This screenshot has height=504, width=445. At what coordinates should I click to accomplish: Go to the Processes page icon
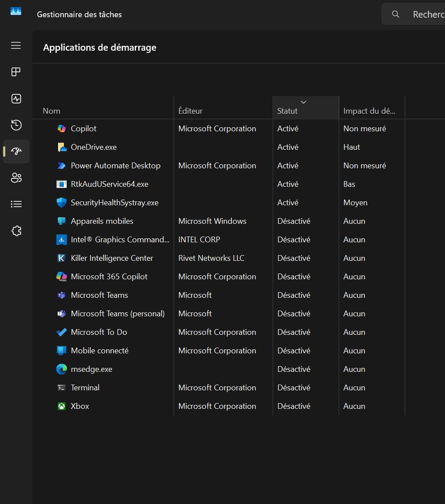tap(16, 72)
